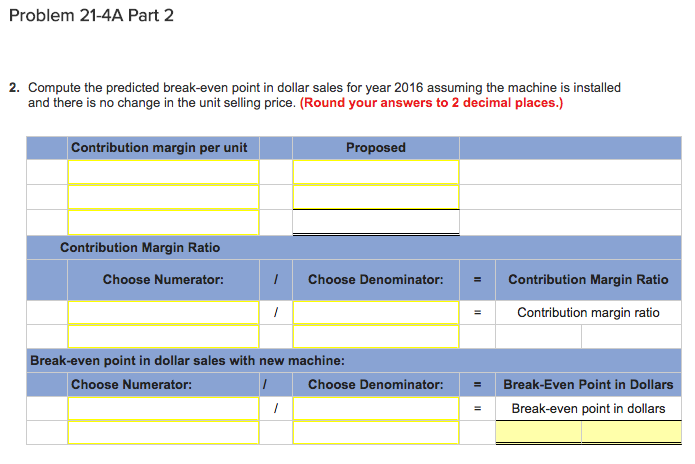The image size is (695, 464).
Task: Open denominator cell for Contribution margin ratio row
Action: pos(376,313)
